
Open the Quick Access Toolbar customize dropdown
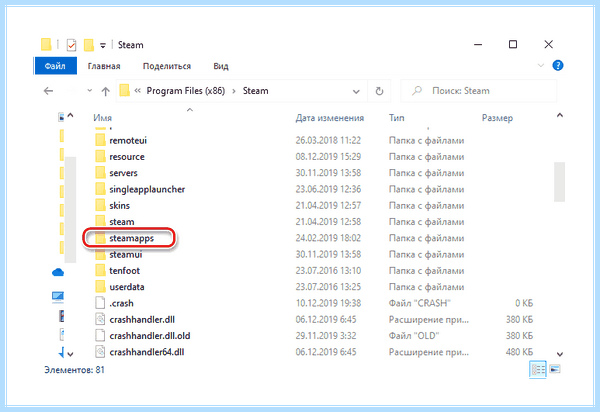[x=103, y=46]
